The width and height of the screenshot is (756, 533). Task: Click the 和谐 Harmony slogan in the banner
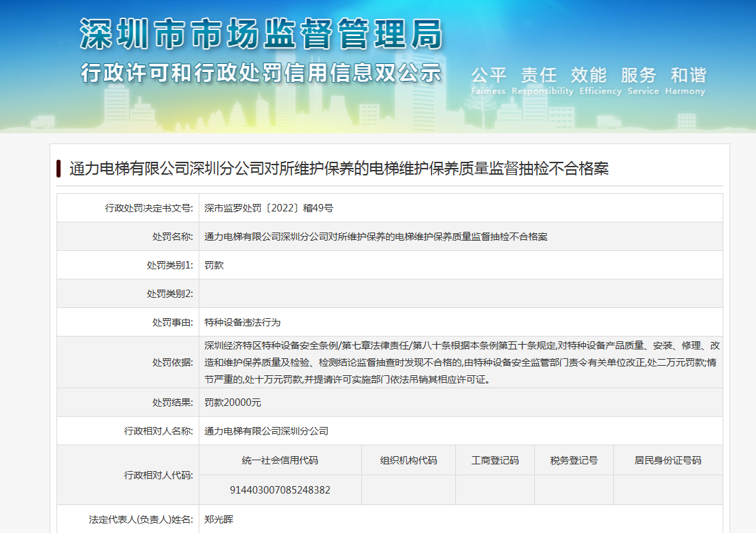pyautogui.click(x=685, y=81)
